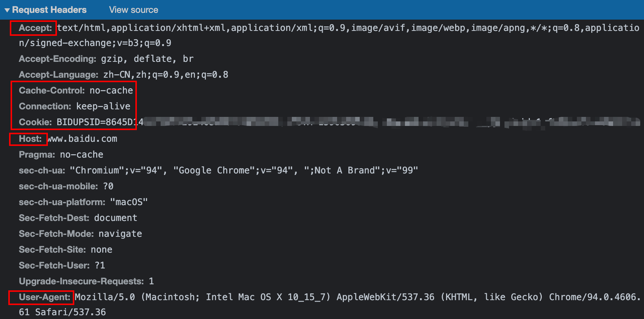The height and width of the screenshot is (319, 644).
Task: Select the www.baidu.com host value
Action: (x=82, y=139)
